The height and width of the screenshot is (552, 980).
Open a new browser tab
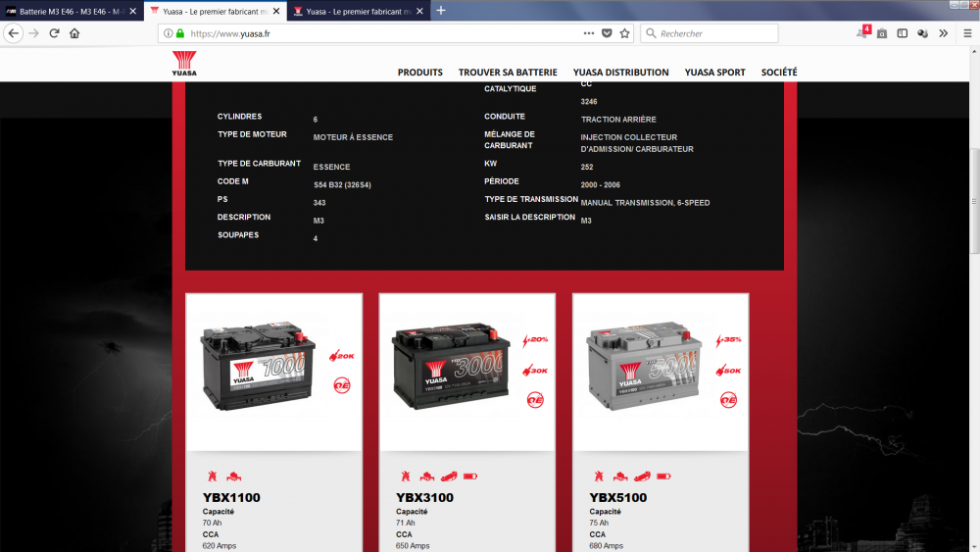coord(441,11)
